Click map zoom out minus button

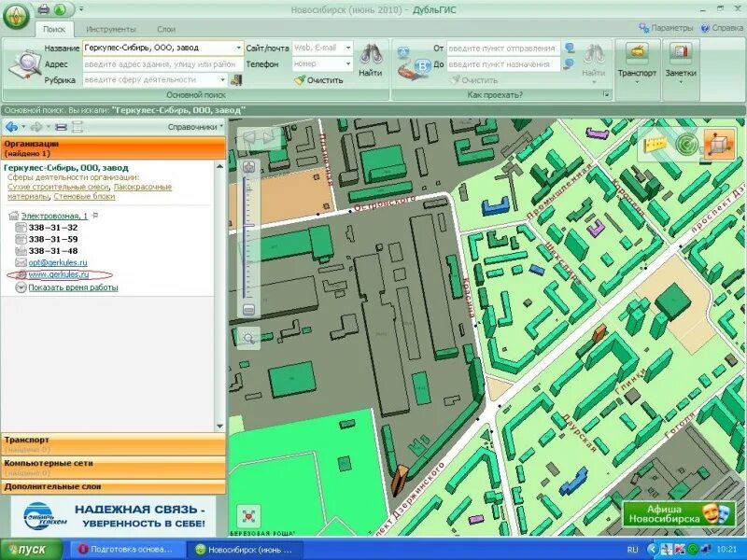[248, 310]
